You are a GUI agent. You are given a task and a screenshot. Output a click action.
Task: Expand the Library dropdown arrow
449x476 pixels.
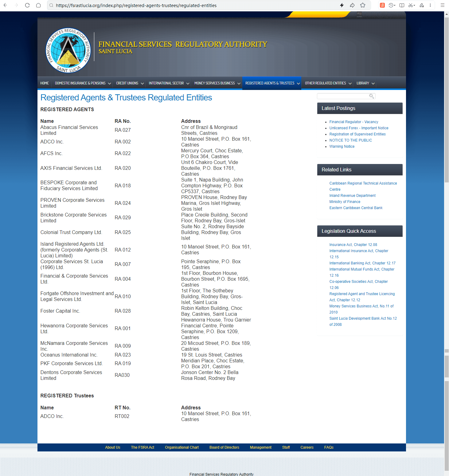[x=373, y=84]
